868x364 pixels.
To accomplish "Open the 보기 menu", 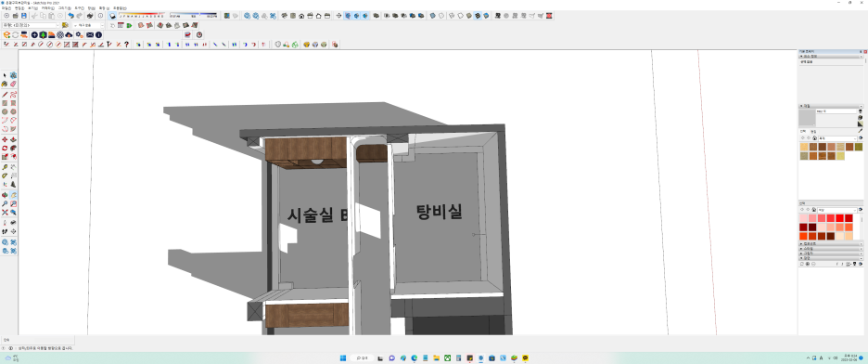I will pyautogui.click(x=33, y=8).
